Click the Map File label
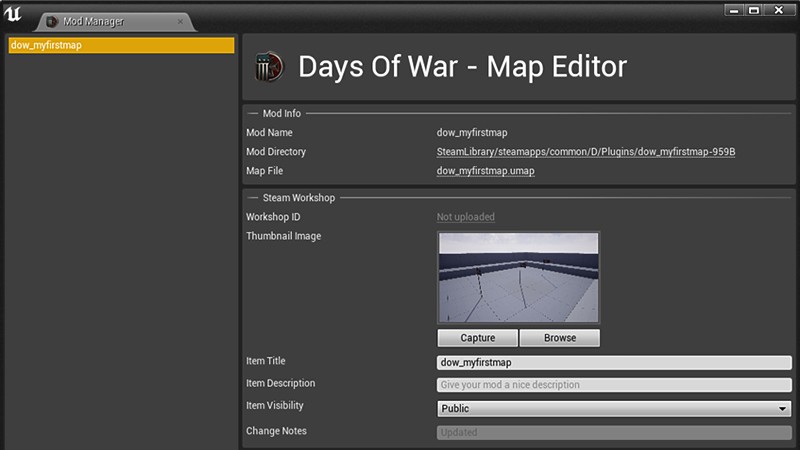Image resolution: width=800 pixels, height=450 pixels. (x=264, y=171)
